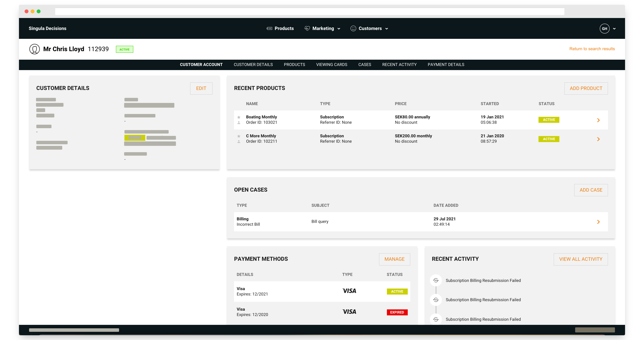Switch to the Payment Details tab
This screenshot has width=644, height=340.
pos(446,64)
